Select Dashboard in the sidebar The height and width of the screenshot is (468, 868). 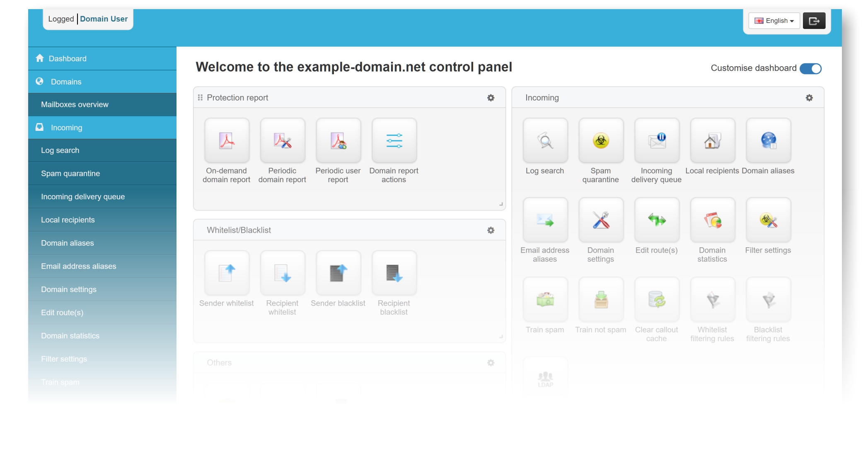tap(68, 59)
